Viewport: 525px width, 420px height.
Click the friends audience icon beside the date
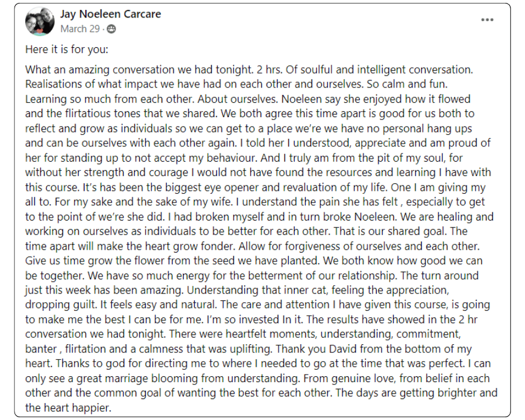111,29
